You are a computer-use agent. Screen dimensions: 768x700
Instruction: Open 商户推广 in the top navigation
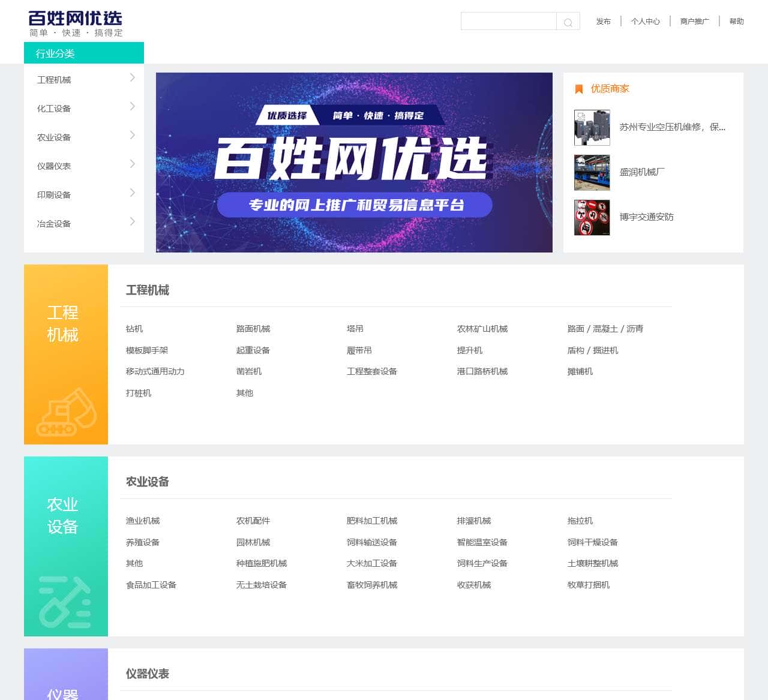click(x=694, y=22)
